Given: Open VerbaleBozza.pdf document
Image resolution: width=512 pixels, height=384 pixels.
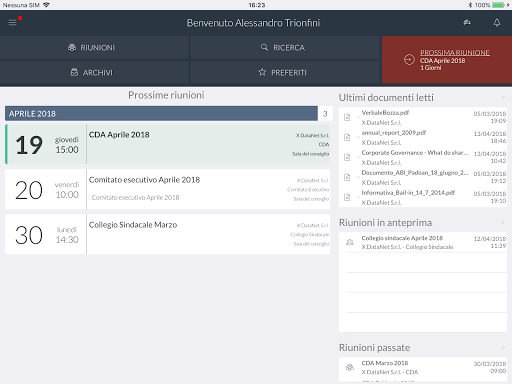Looking at the screenshot, I should point(423,117).
